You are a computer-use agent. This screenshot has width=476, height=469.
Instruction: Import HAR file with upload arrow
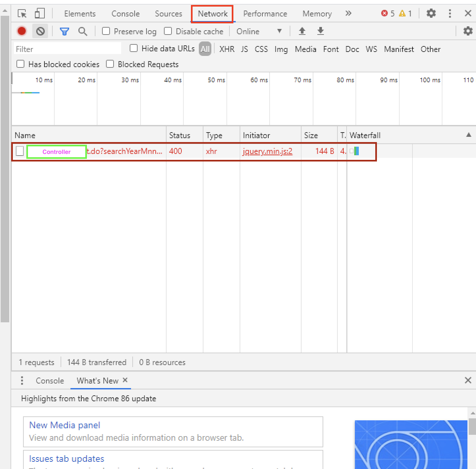[302, 31]
